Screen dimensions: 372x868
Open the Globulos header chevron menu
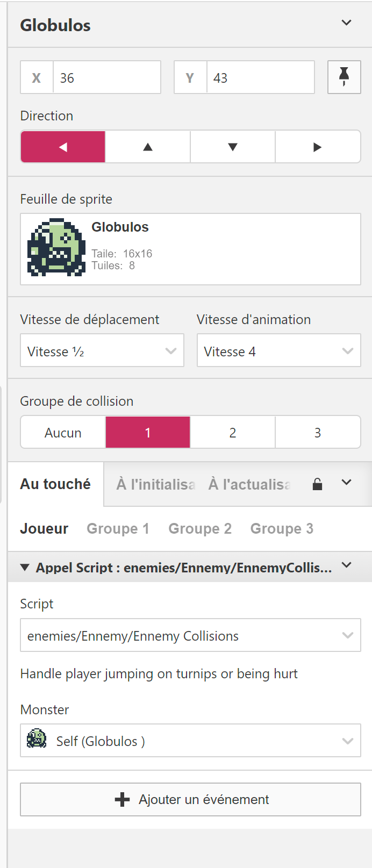347,23
